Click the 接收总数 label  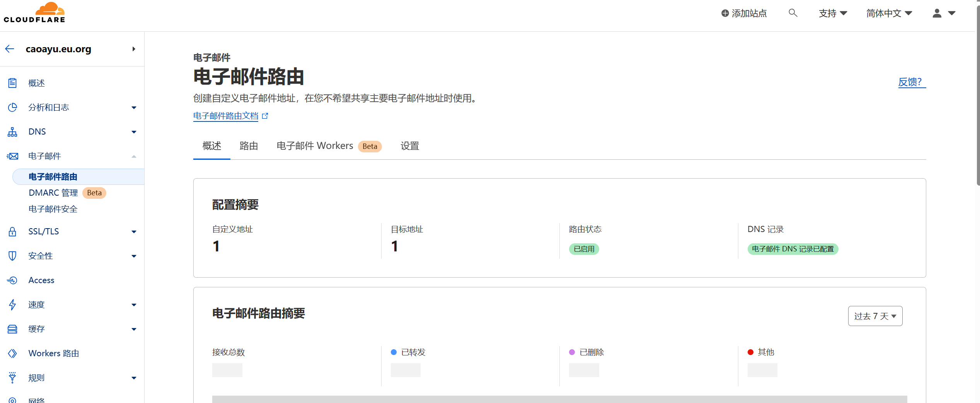(x=228, y=352)
